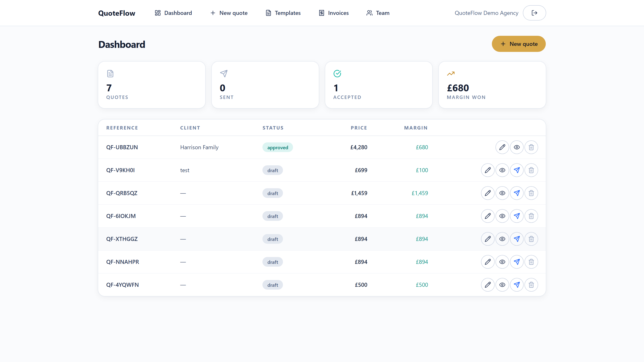
Task: Select the Margin Won card showing £680
Action: click(492, 85)
